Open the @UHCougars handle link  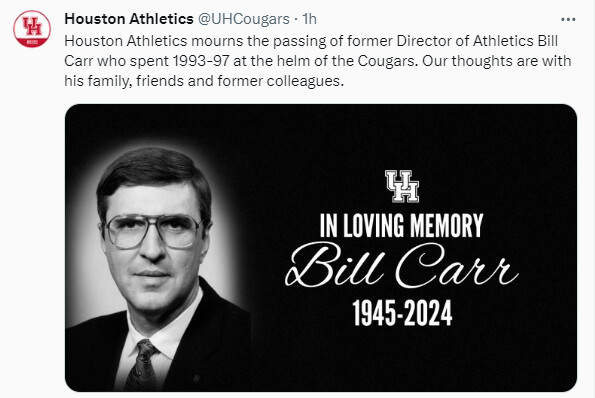pyautogui.click(x=244, y=19)
